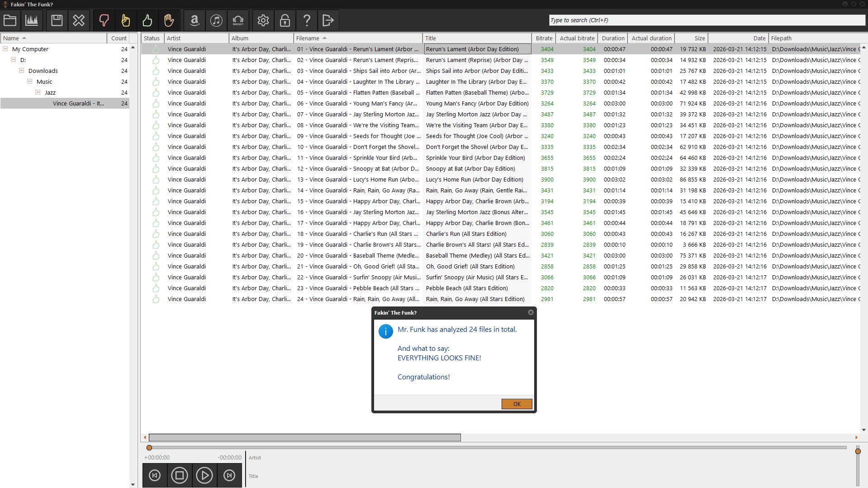Sort by the Bitrate column header
Image resolution: width=868 pixels, height=488 pixels.
tap(543, 38)
